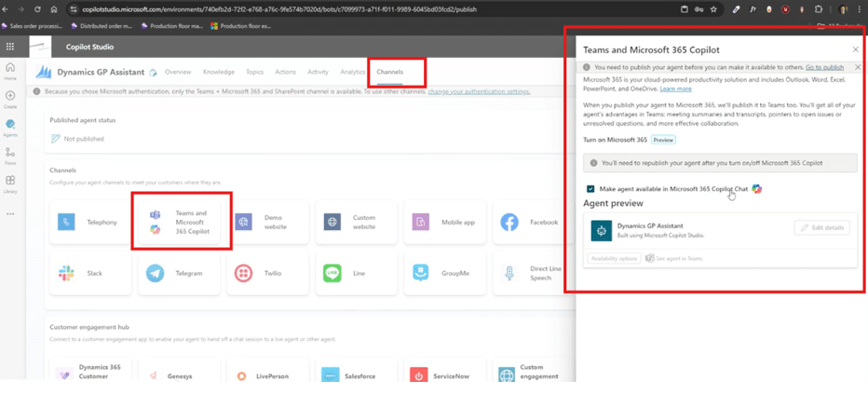868x395 pixels.
Task: Click the browser address bar URL
Action: click(279, 9)
